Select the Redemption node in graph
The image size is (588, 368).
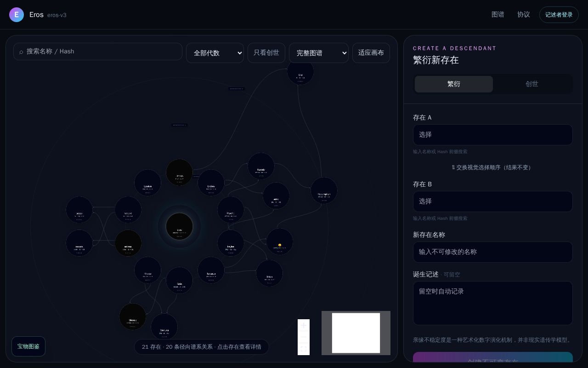point(324,190)
